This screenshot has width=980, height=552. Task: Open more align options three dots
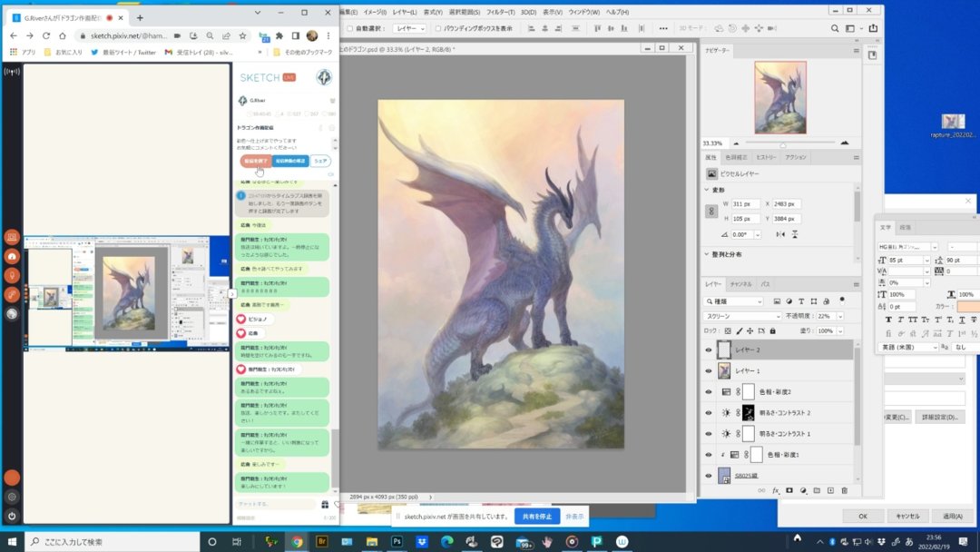tap(663, 28)
